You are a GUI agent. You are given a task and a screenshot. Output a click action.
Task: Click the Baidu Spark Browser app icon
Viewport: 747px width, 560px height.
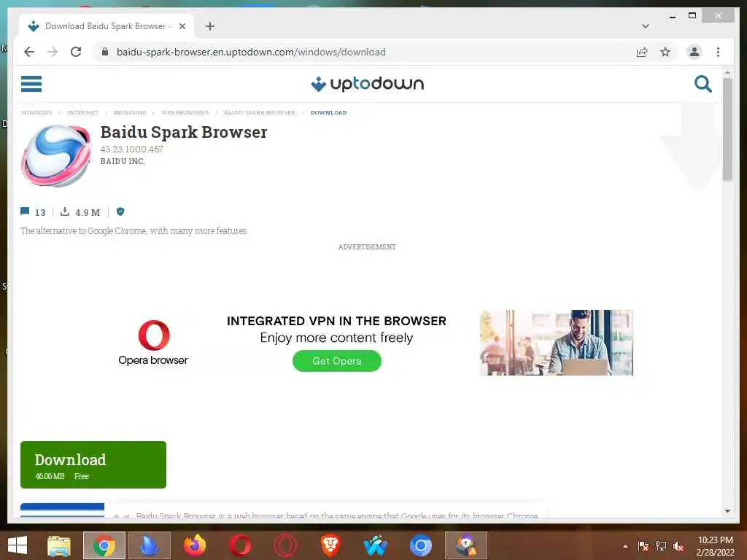(57, 156)
